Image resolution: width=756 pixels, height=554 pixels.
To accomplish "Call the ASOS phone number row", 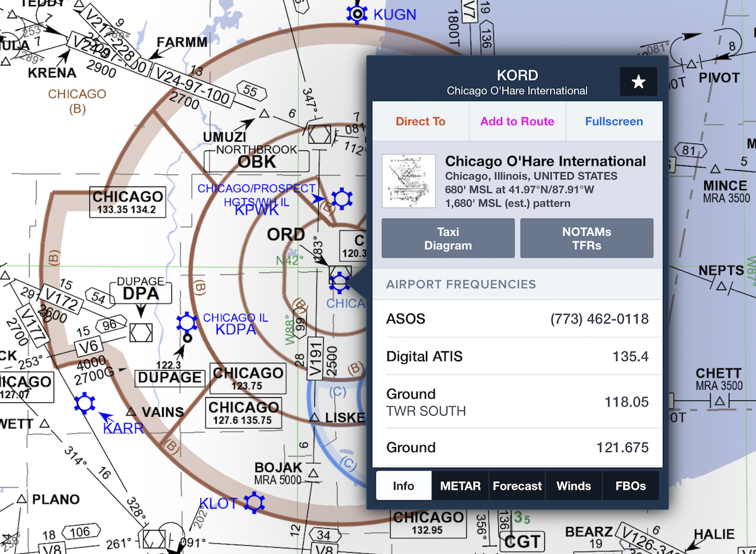I will point(517,319).
